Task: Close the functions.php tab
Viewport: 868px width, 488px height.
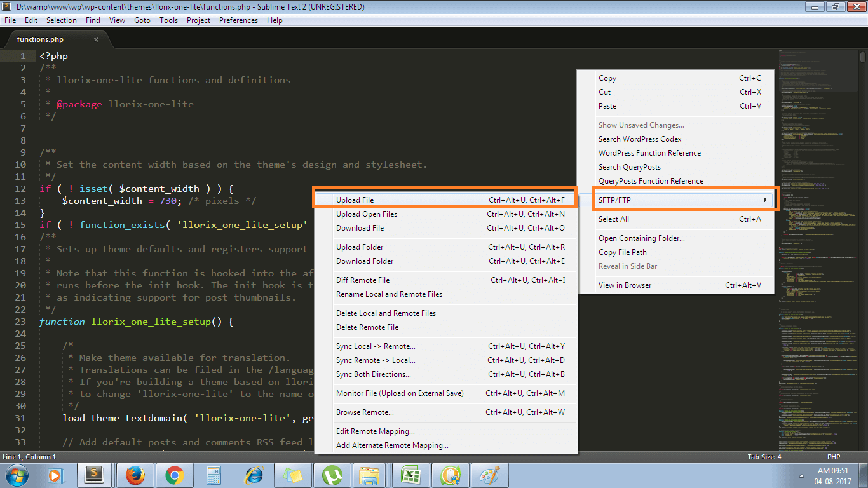Action: [x=97, y=39]
